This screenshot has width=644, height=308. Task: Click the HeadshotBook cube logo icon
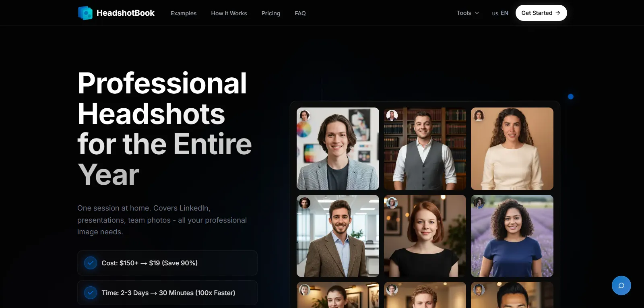(x=85, y=13)
